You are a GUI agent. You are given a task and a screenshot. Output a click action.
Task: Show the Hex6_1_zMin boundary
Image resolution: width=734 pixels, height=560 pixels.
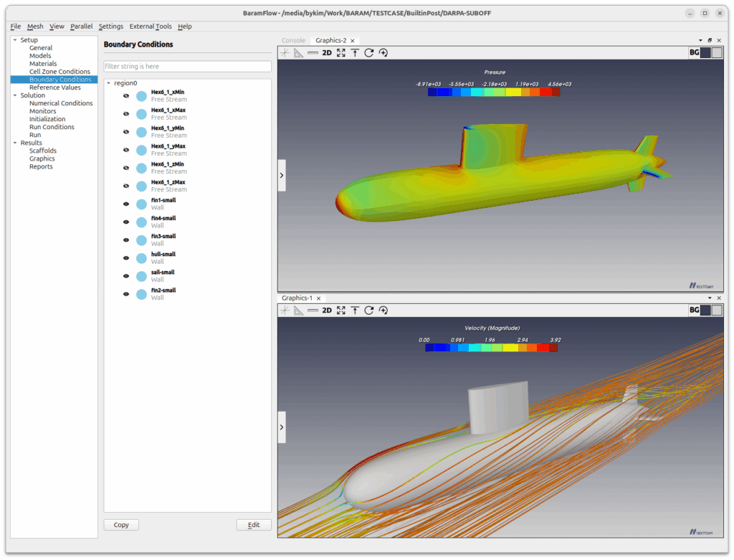click(126, 168)
